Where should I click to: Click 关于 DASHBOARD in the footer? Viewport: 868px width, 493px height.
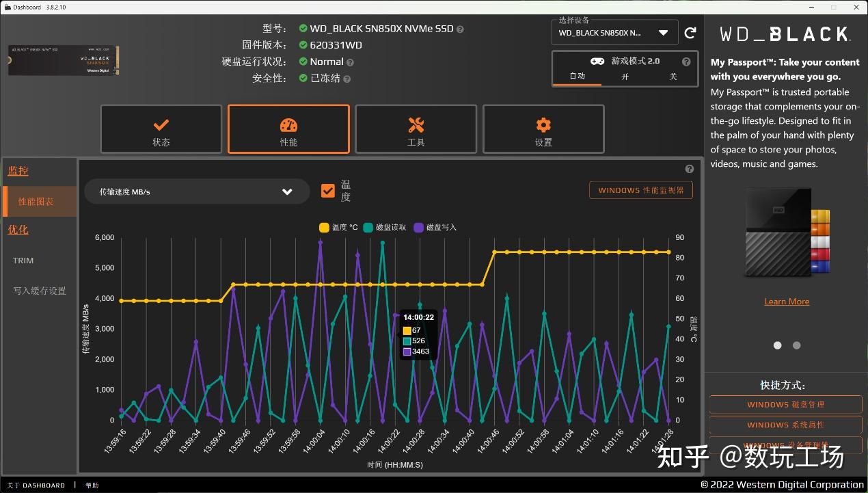(36, 485)
